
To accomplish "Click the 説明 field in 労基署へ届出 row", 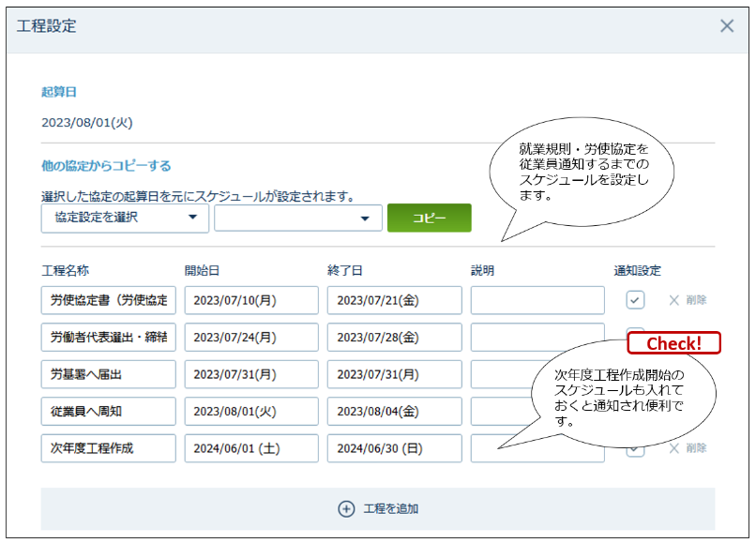I will pyautogui.click(x=504, y=374).
